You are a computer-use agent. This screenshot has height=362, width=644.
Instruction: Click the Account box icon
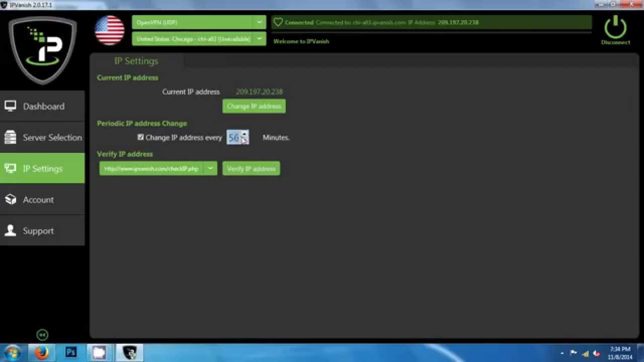point(11,200)
